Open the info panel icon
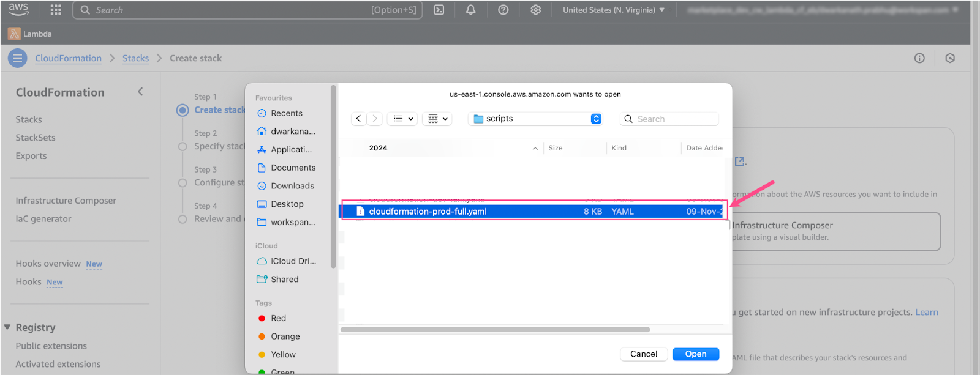The height and width of the screenshot is (375, 980). tap(919, 58)
